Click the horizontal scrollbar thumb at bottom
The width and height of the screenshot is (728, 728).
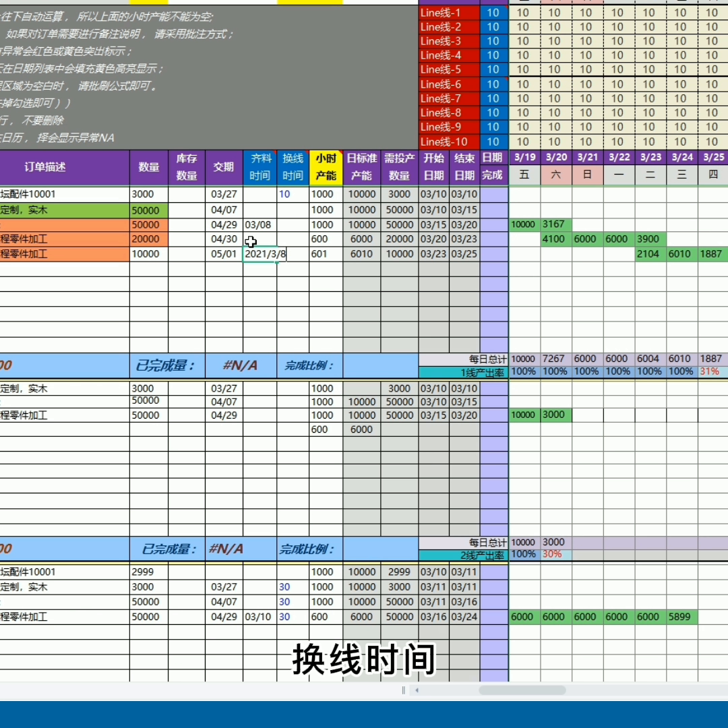[x=522, y=690]
